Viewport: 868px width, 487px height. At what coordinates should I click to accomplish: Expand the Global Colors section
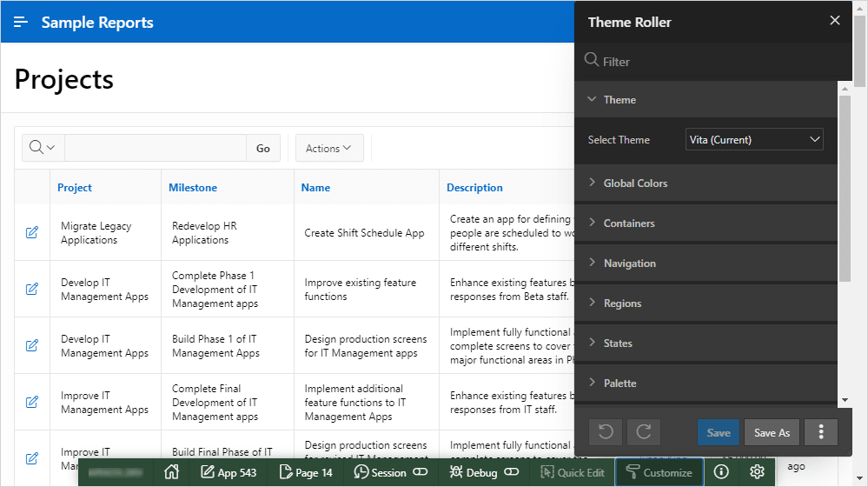pyautogui.click(x=635, y=183)
